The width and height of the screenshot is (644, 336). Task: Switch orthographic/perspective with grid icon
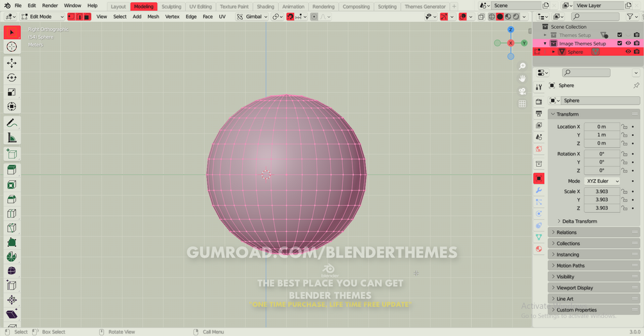click(x=522, y=104)
